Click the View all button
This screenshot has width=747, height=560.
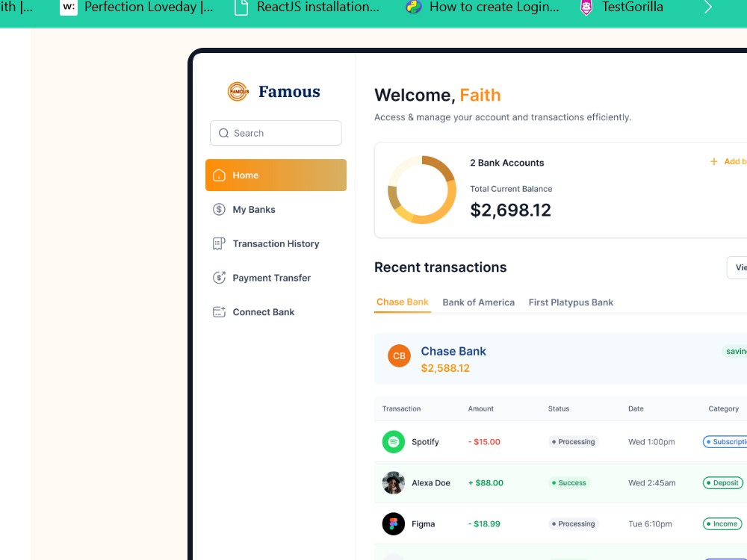(x=737, y=267)
